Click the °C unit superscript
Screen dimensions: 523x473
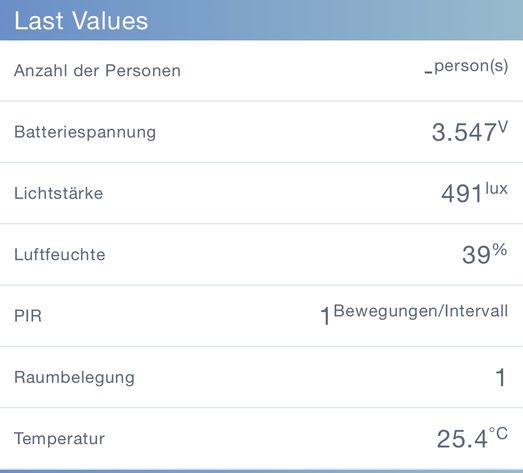click(x=499, y=433)
